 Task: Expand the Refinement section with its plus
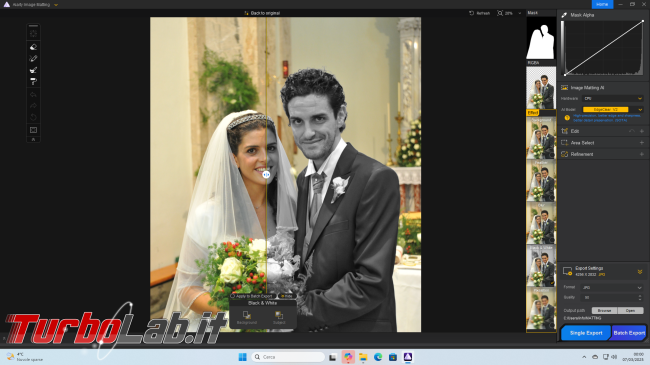pyautogui.click(x=642, y=154)
